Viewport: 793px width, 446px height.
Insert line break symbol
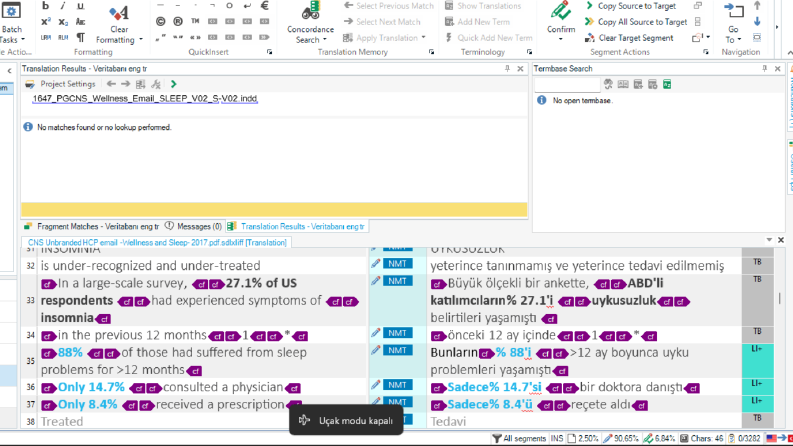(x=247, y=6)
